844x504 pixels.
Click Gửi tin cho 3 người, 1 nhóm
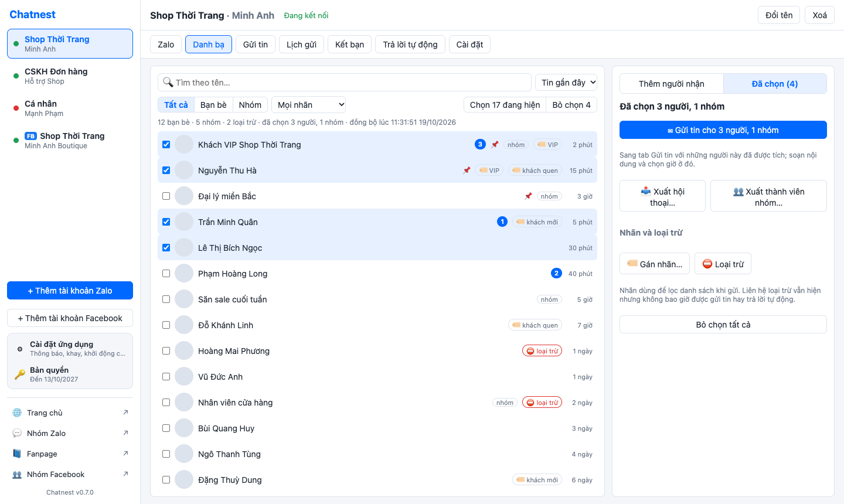point(723,130)
